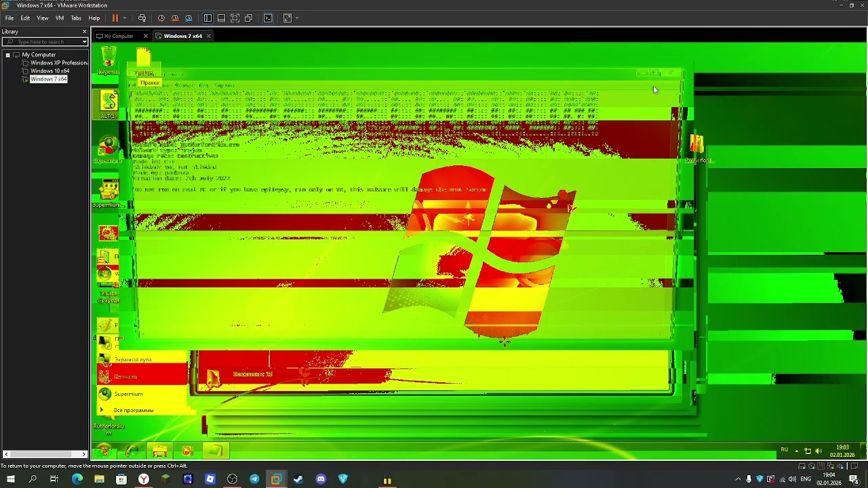Open Microsoft Store from host taskbar

(x=121, y=479)
